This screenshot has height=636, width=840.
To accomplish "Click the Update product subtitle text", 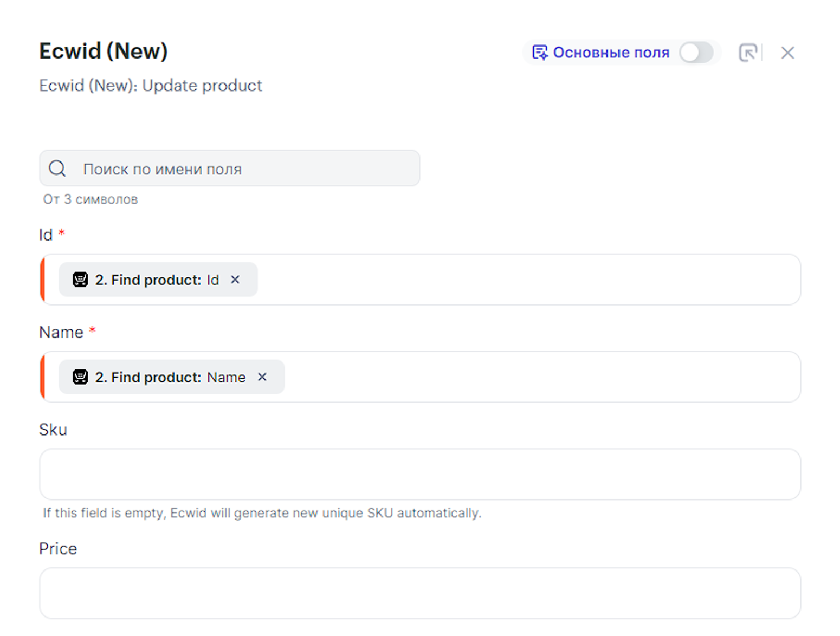I will 151,86.
